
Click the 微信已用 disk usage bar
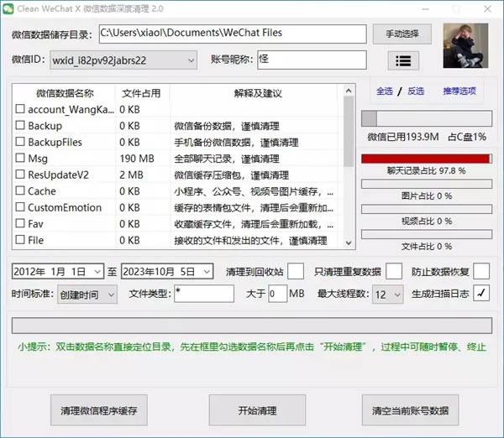click(427, 118)
